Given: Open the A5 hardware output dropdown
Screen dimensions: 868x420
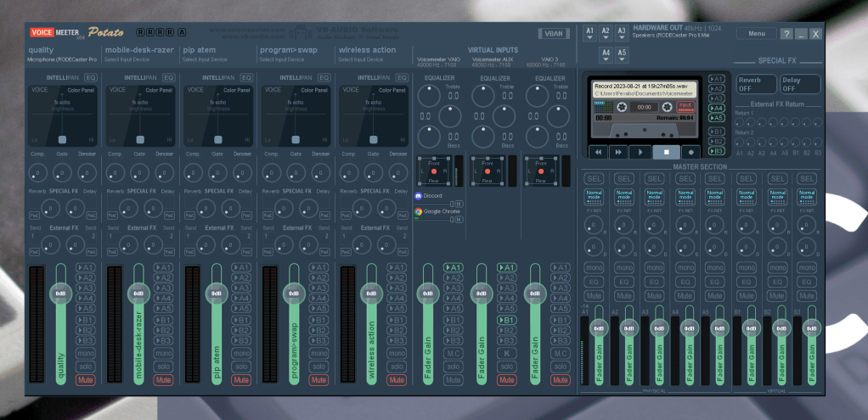Looking at the screenshot, I should coord(622,55).
